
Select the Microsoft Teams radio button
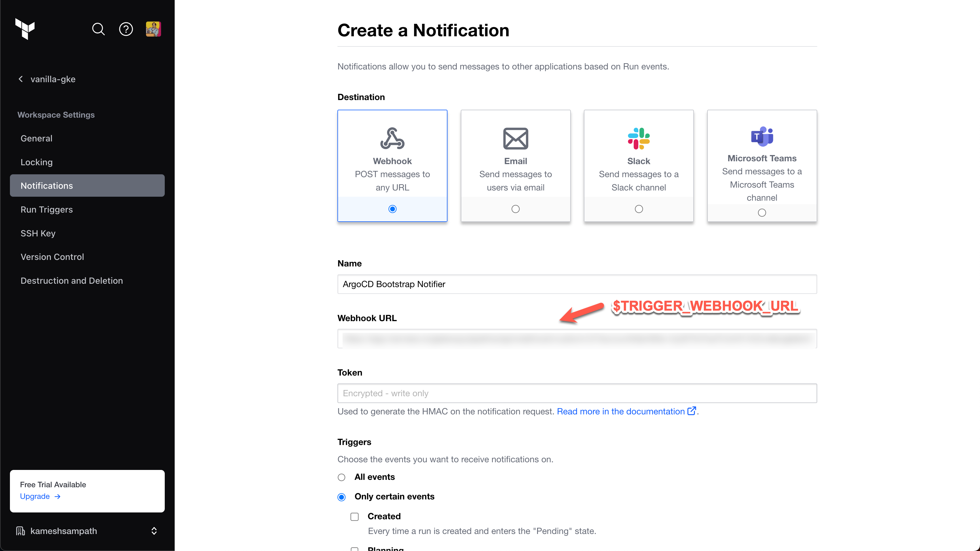(762, 213)
